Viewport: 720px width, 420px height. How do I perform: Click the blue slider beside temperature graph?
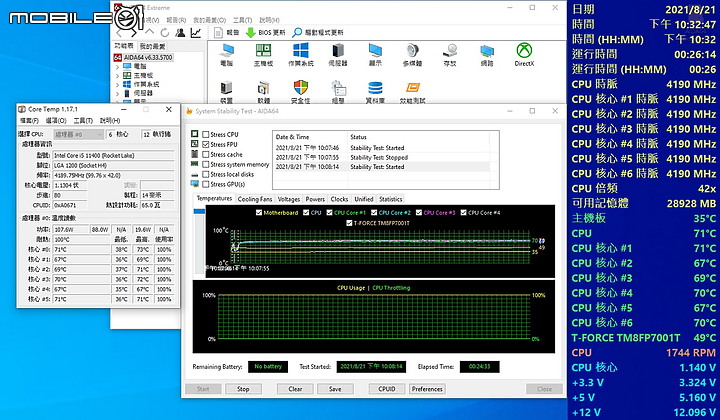[199, 212]
